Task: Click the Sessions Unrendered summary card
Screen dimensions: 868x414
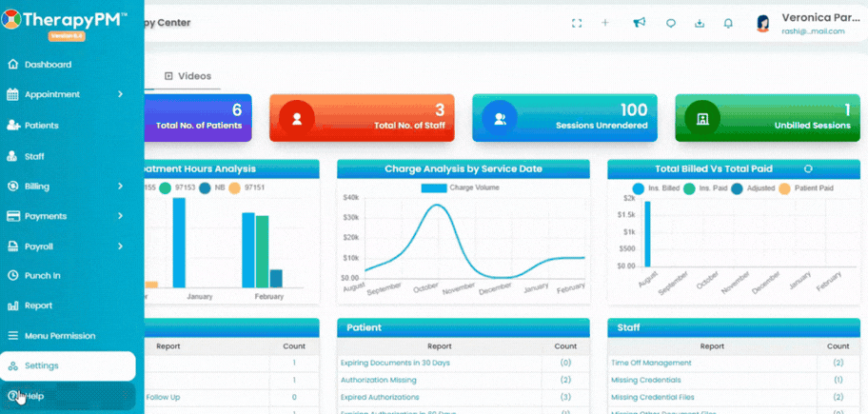Action: pos(564,118)
